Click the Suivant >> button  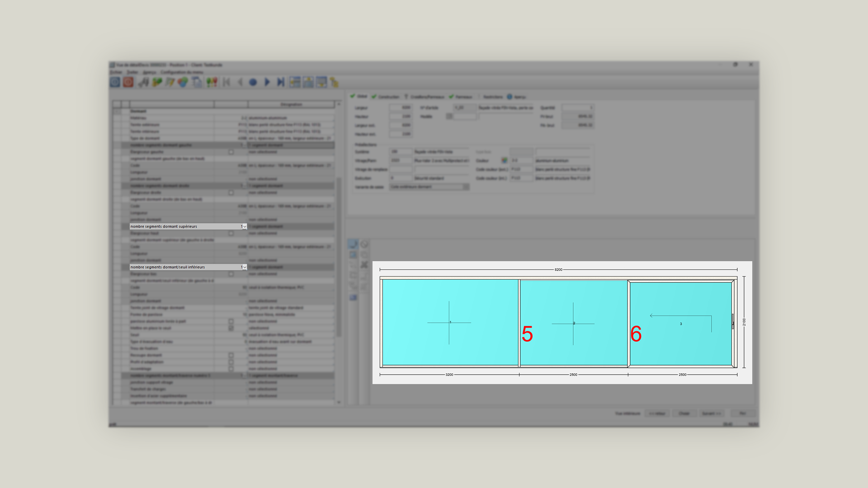point(711,413)
